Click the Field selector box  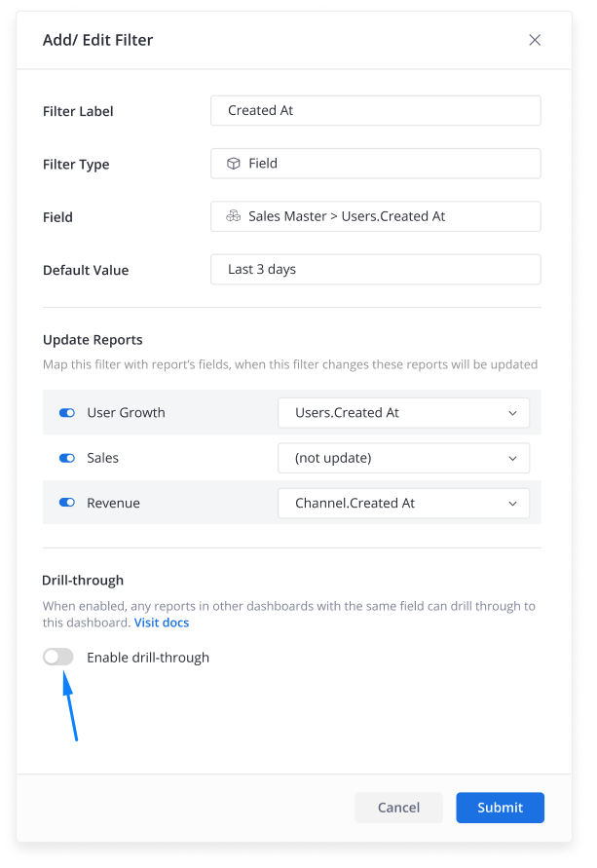tap(376, 216)
